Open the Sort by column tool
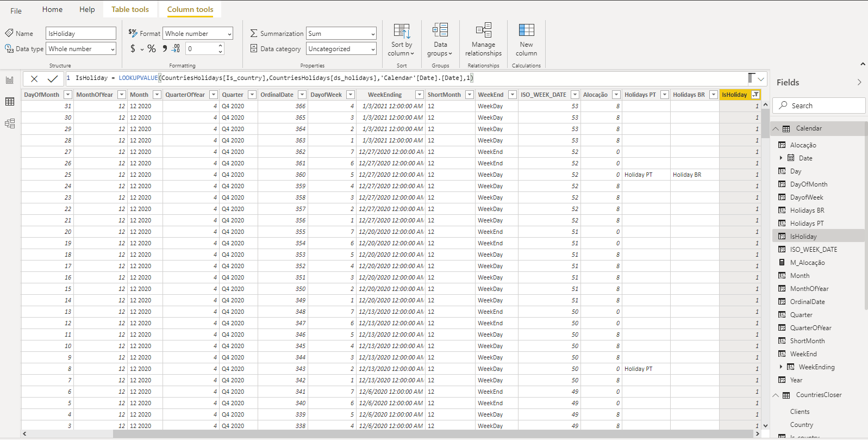868x440 pixels. click(x=401, y=40)
